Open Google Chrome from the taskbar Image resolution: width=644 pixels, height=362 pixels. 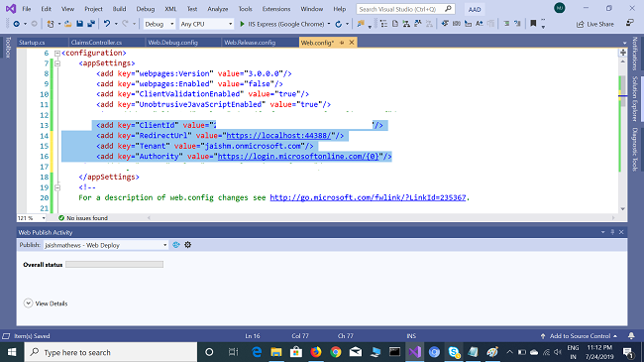[336, 352]
